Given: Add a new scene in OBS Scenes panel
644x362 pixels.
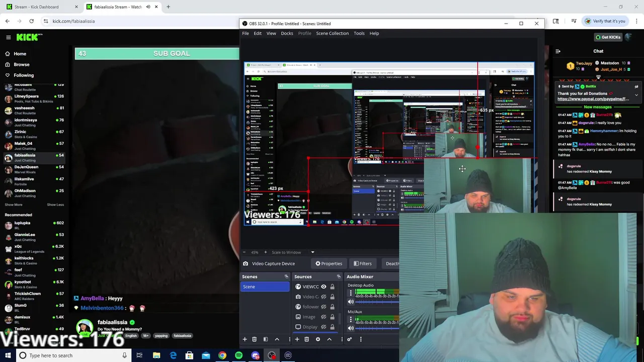Looking at the screenshot, I should [x=245, y=339].
